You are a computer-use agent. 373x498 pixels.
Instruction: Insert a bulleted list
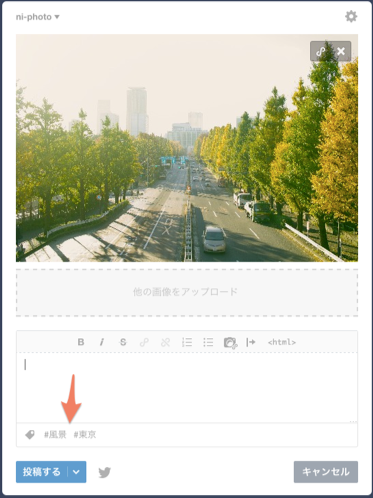pos(208,342)
